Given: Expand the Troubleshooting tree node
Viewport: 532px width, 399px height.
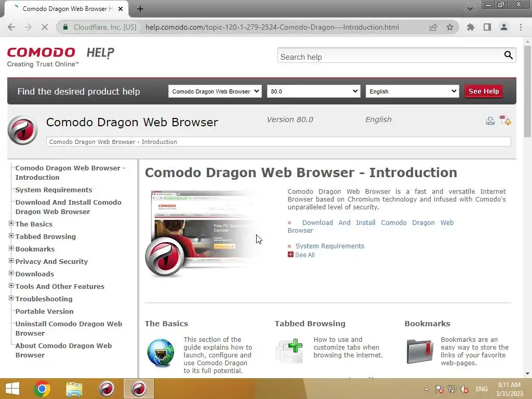Looking at the screenshot, I should pyautogui.click(x=11, y=298).
